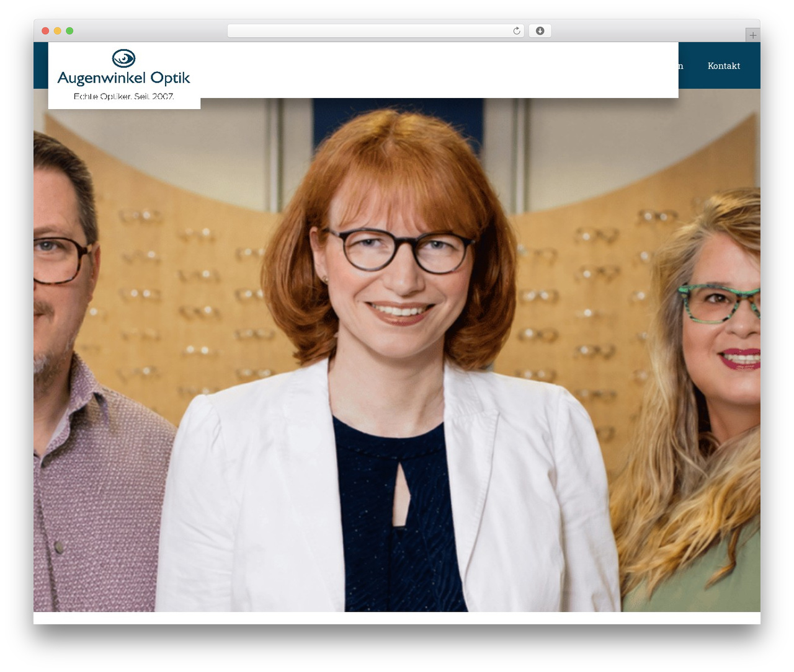Minimize the window with the yellow button
This screenshot has height=672, width=794.
click(58, 31)
